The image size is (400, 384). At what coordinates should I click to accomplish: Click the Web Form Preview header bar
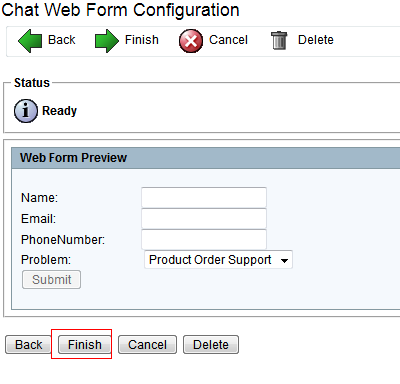pos(206,158)
